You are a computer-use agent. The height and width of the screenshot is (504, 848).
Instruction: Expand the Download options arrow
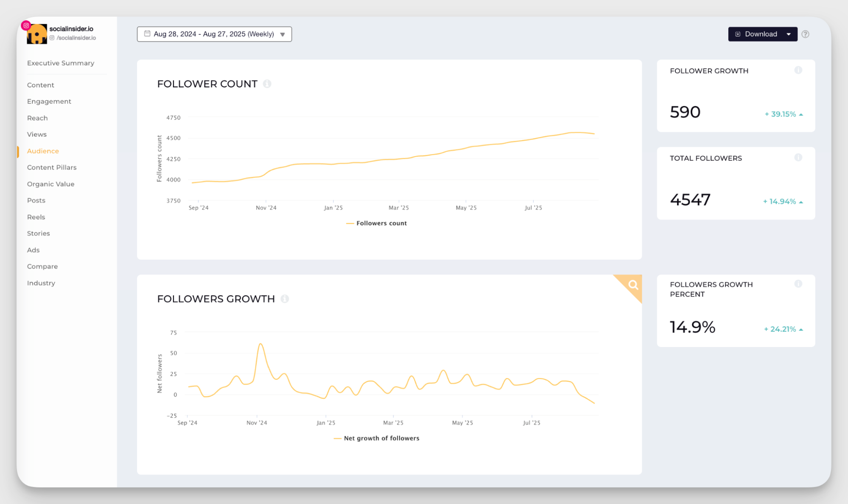point(789,34)
